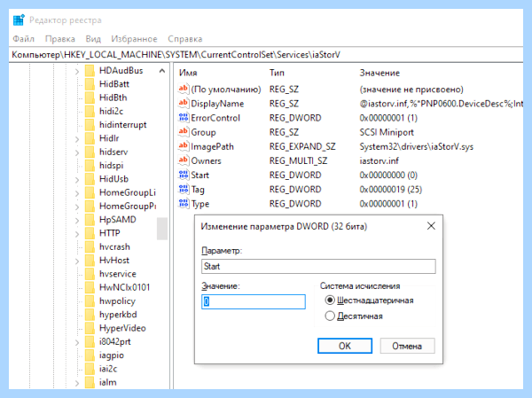Click the tree pane scroll up arrow
532x398 pixels.
162,71
